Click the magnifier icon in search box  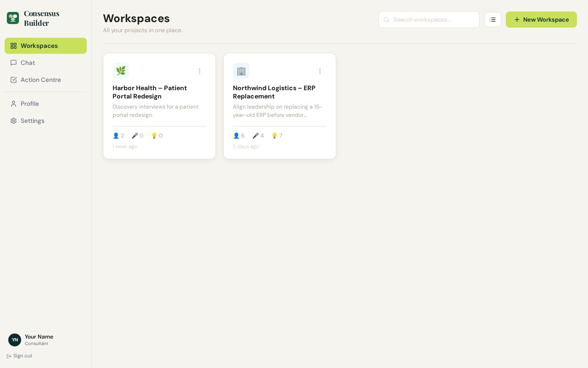coord(386,20)
